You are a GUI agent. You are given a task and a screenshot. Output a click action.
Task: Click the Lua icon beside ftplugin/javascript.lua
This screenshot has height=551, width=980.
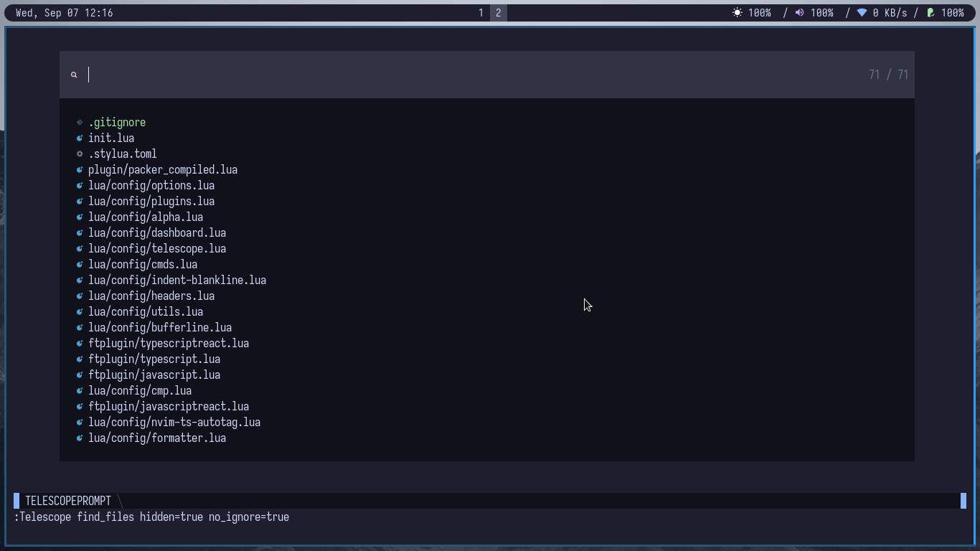80,375
